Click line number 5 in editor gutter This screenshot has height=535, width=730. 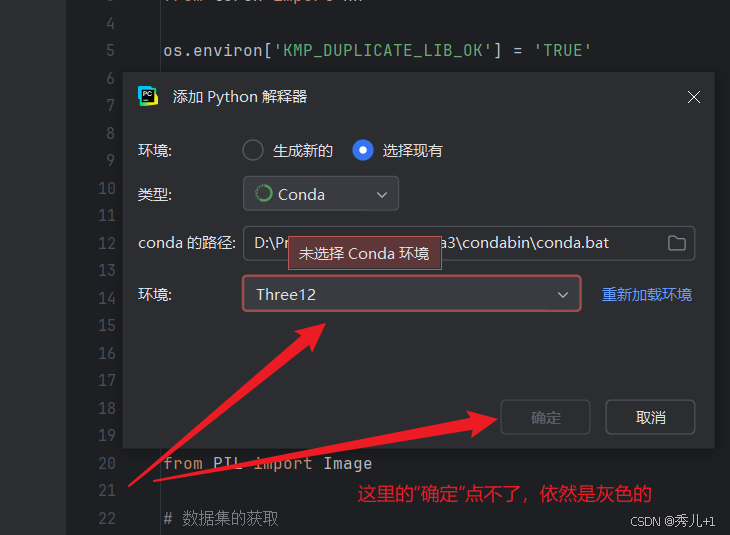coord(110,50)
